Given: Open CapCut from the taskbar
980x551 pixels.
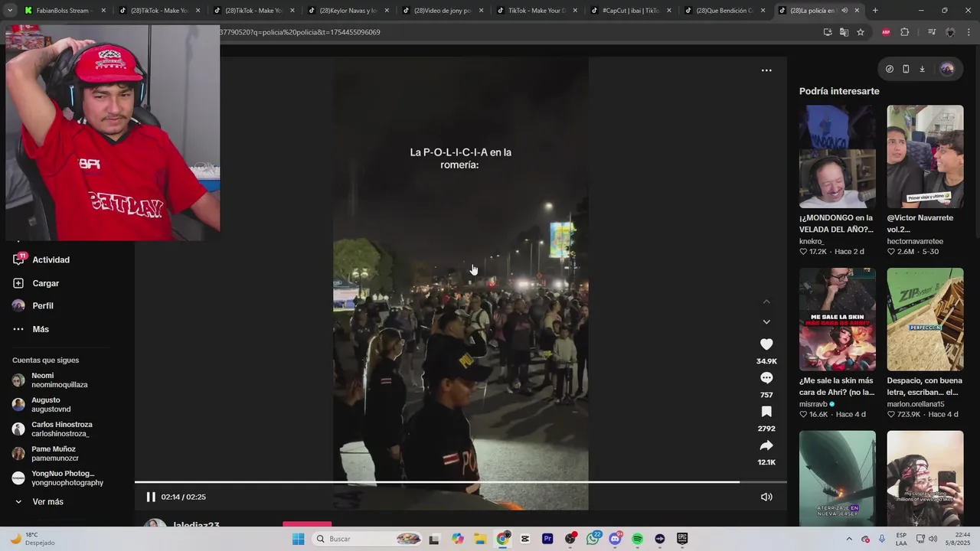Looking at the screenshot, I should pyautogui.click(x=525, y=539).
